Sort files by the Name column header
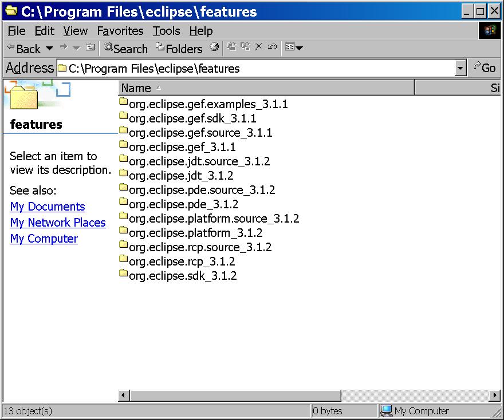504x420 pixels. coord(266,88)
